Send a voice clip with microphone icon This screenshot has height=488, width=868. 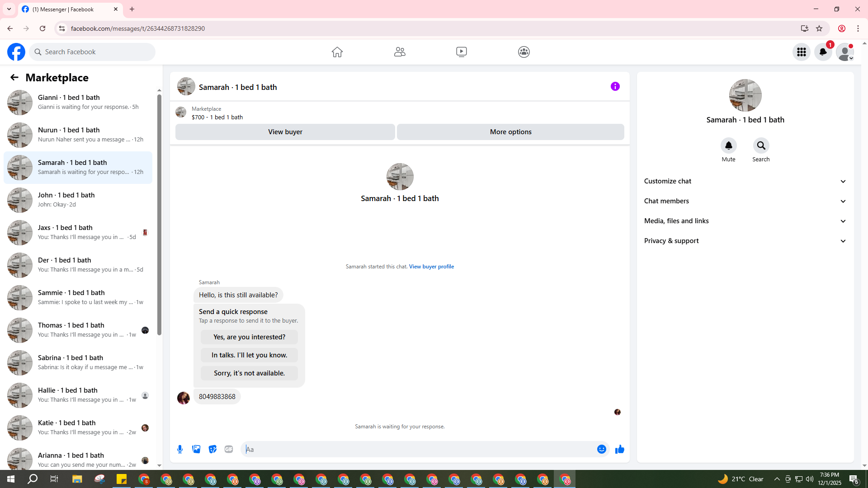point(180,449)
